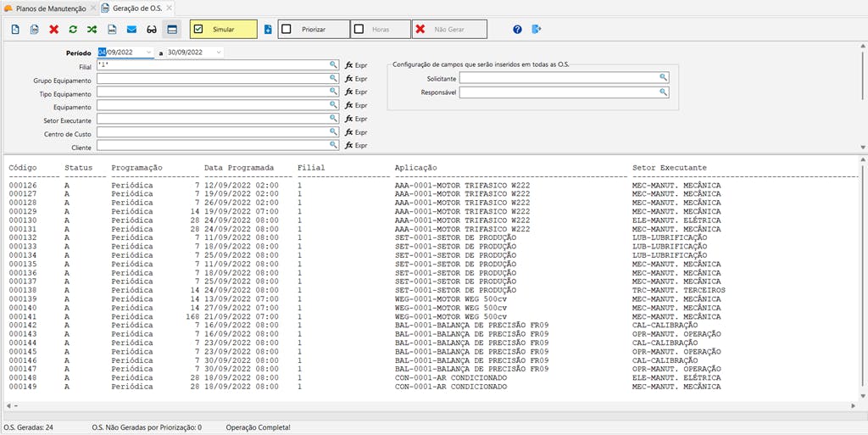
Task: Click O.S. Geradas: 24 in the status bar
Action: coord(28,428)
